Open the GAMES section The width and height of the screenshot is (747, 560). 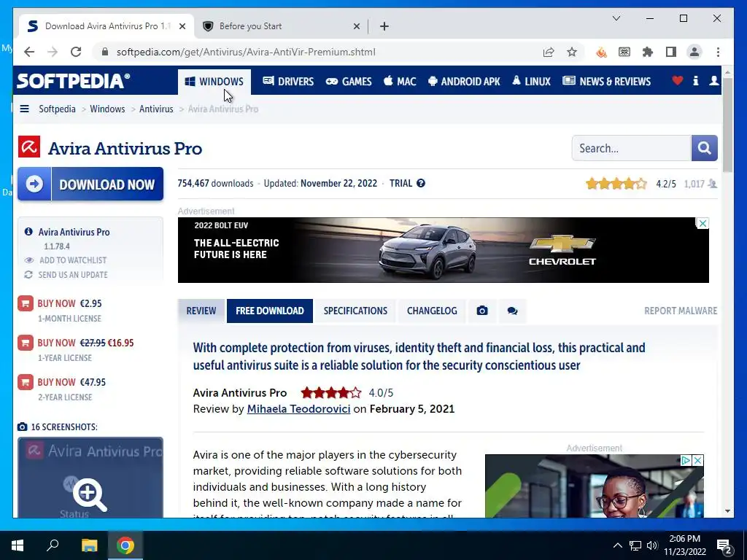point(348,82)
